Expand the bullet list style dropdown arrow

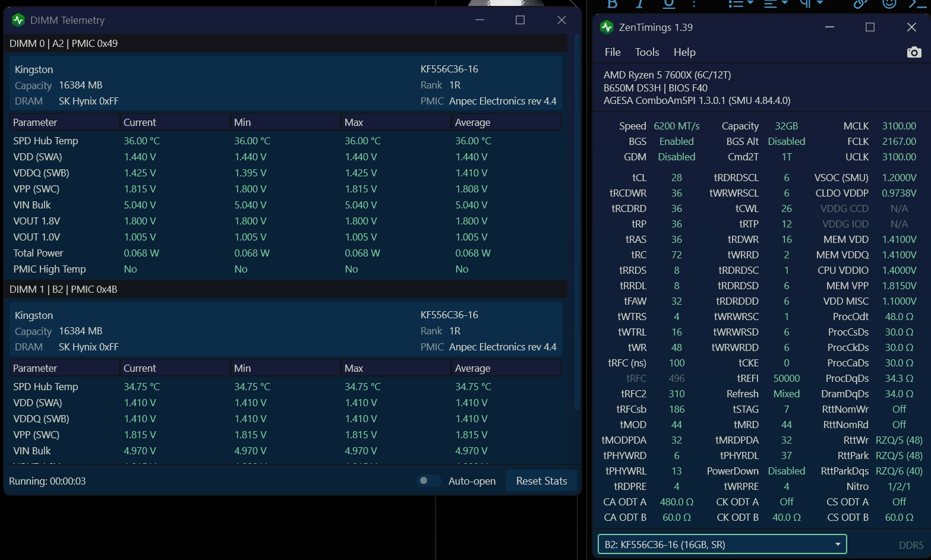(750, 4)
